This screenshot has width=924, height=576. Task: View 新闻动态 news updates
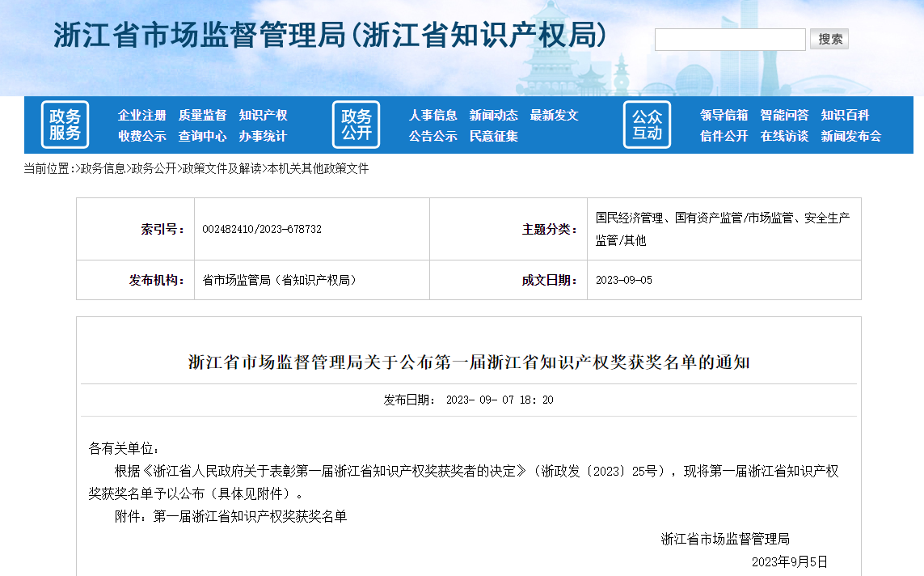[x=494, y=115]
